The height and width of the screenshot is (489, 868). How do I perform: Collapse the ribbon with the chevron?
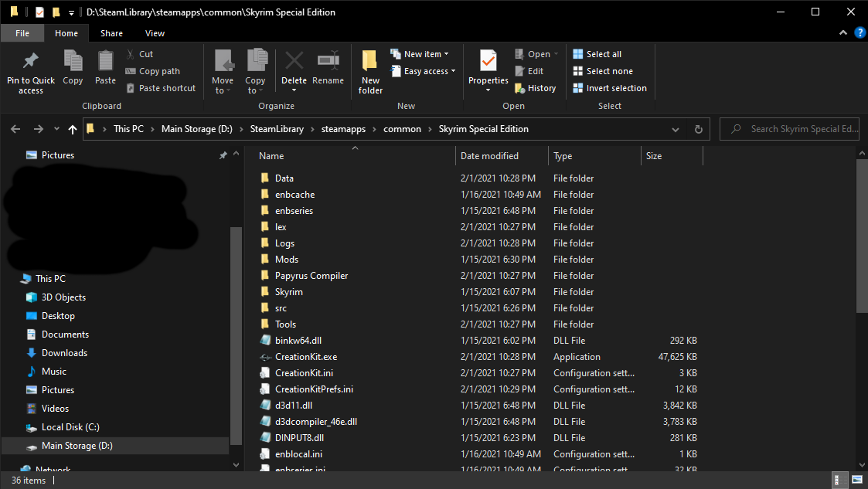click(843, 32)
